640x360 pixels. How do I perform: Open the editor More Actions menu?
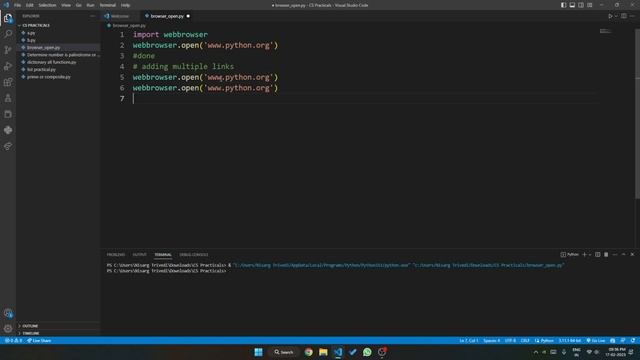(x=632, y=16)
